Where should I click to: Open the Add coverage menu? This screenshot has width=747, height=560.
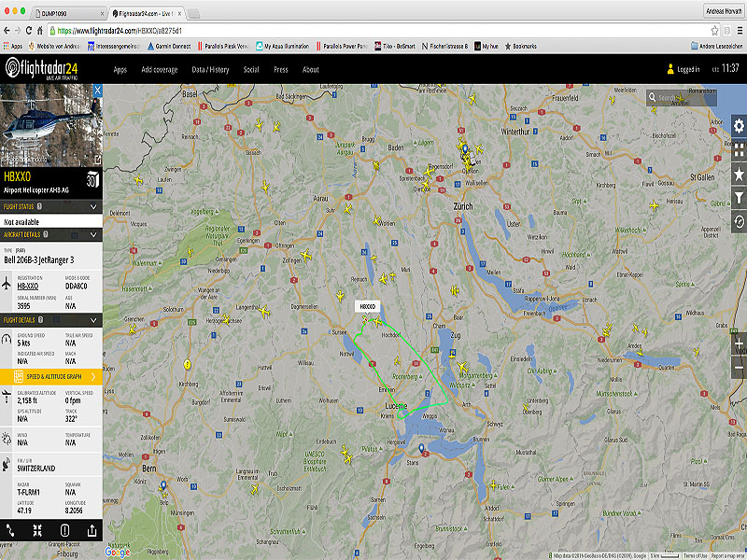click(160, 69)
